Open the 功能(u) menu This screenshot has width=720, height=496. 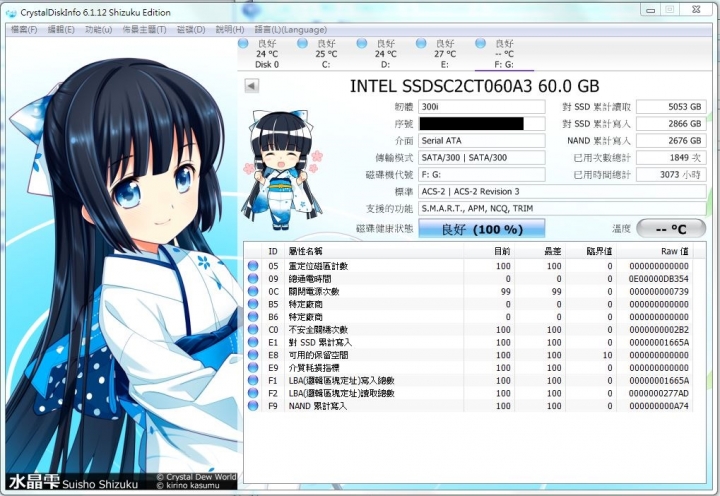(99, 30)
